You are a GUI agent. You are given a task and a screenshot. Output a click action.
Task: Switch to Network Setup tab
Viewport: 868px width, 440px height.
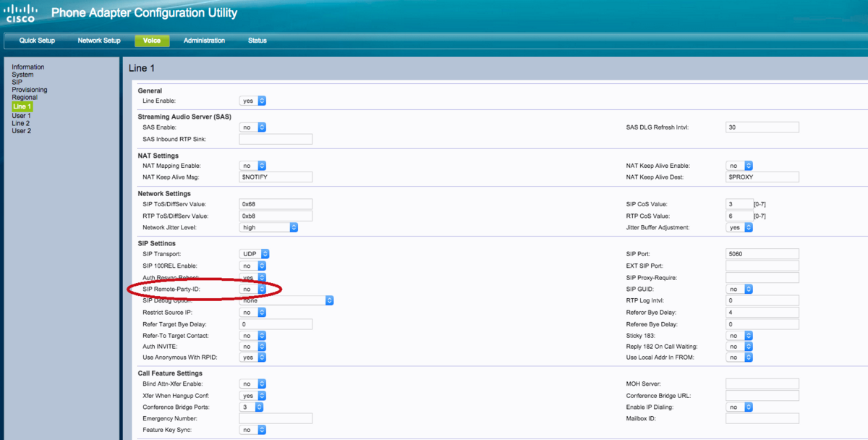99,41
